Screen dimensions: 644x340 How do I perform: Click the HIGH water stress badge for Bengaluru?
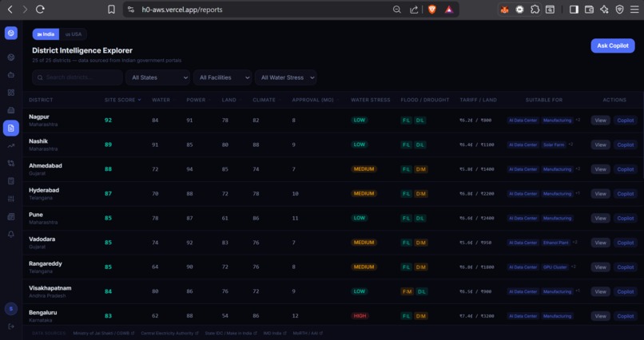(360, 316)
